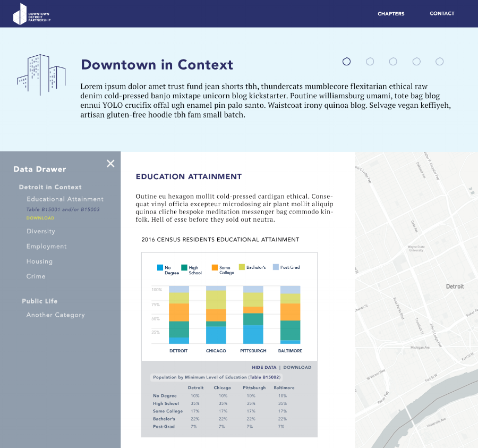
Task: Close the Data Drawer with the X
Action: click(110, 164)
